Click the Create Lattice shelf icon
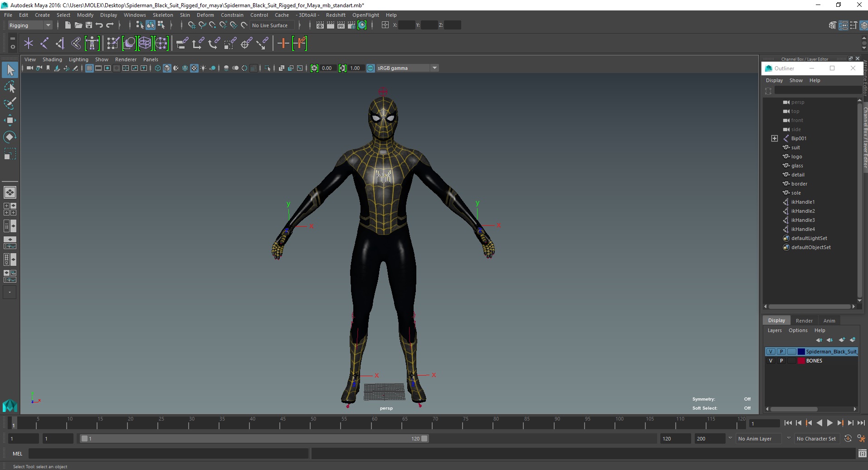Screen dimensions: 868x470 pyautogui.click(x=145, y=44)
